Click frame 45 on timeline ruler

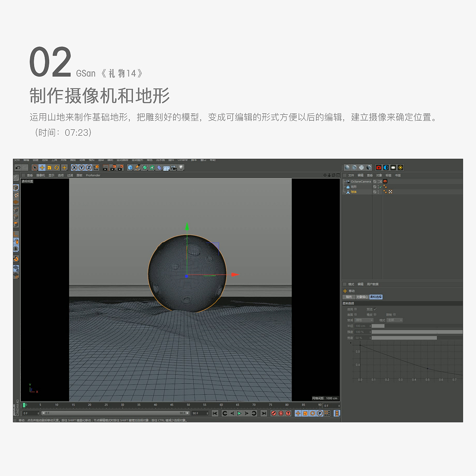click(x=172, y=405)
